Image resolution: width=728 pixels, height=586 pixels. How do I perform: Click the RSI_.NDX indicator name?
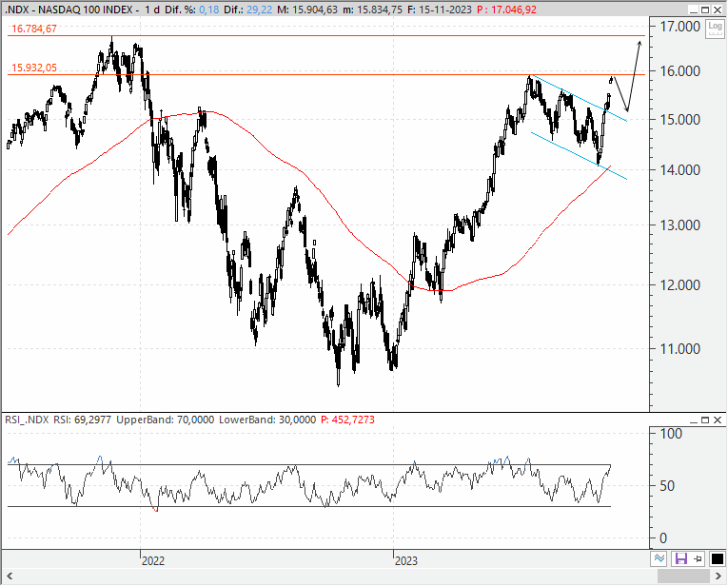pyautogui.click(x=27, y=420)
